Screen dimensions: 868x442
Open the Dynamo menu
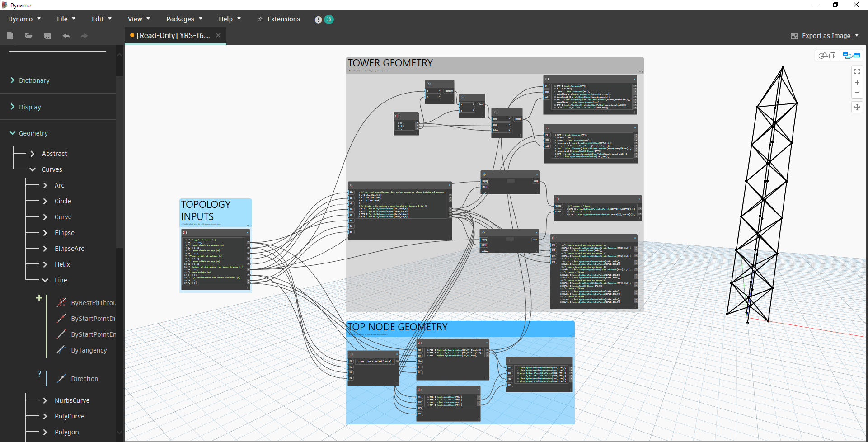[x=24, y=19]
